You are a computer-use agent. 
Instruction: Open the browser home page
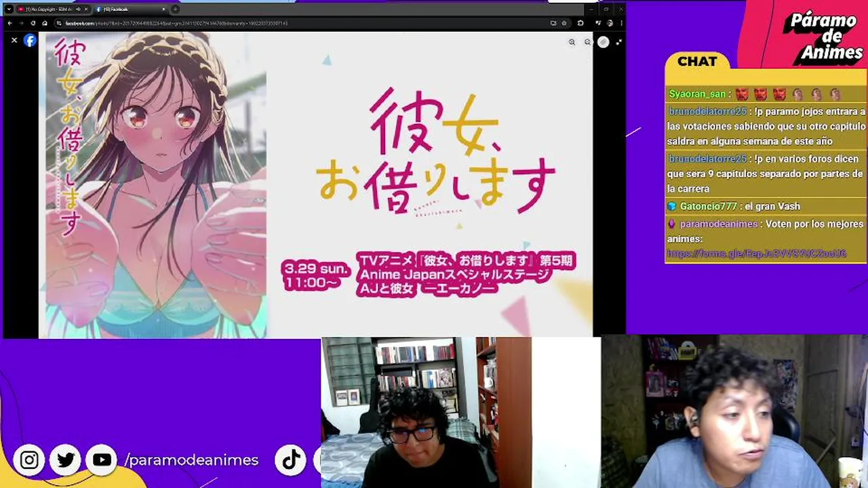tap(45, 23)
